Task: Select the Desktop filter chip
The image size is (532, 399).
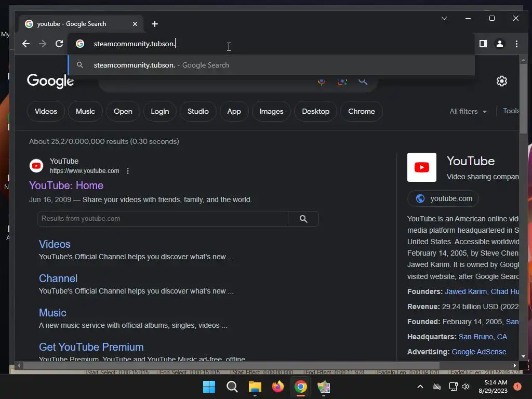Action: click(x=315, y=111)
